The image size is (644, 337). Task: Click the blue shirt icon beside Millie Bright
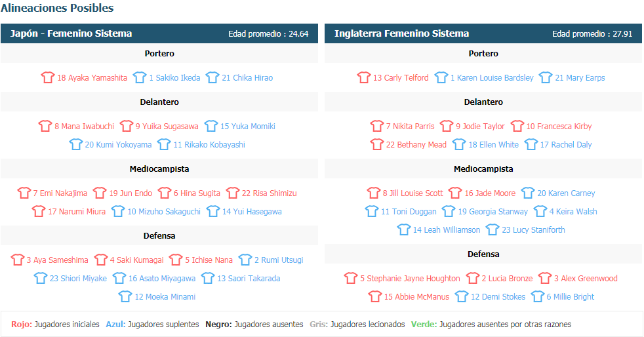[537, 296]
